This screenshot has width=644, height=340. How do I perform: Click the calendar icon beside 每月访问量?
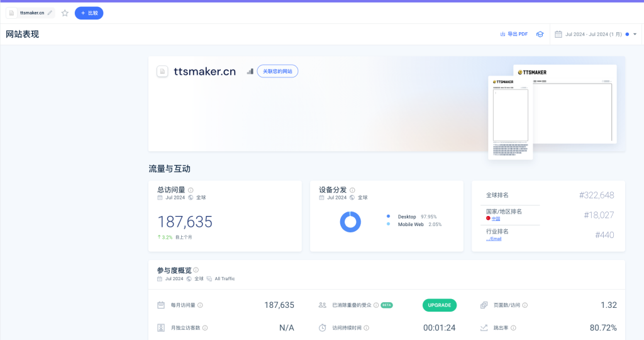pos(161,305)
